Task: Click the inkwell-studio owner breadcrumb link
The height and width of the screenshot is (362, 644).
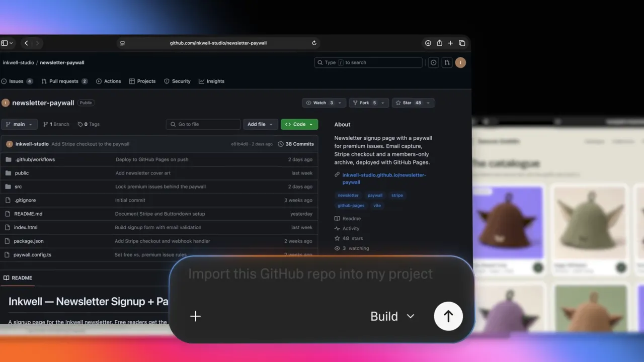Action: click(19, 63)
